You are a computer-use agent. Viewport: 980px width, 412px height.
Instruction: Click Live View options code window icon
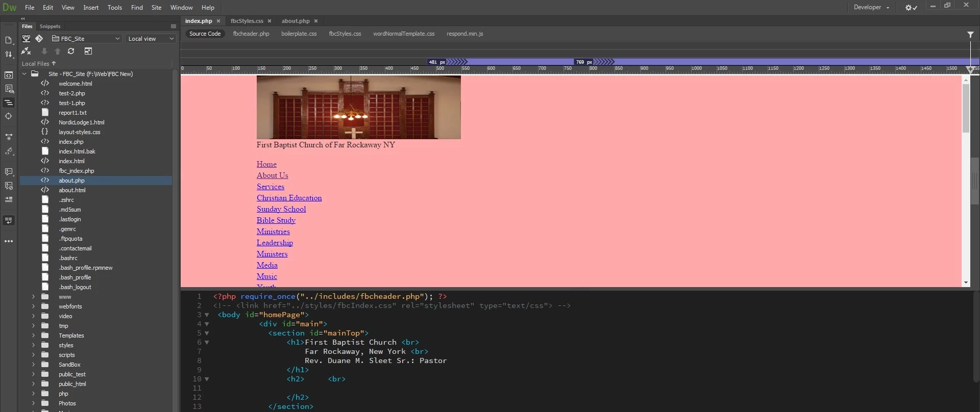[x=8, y=75]
